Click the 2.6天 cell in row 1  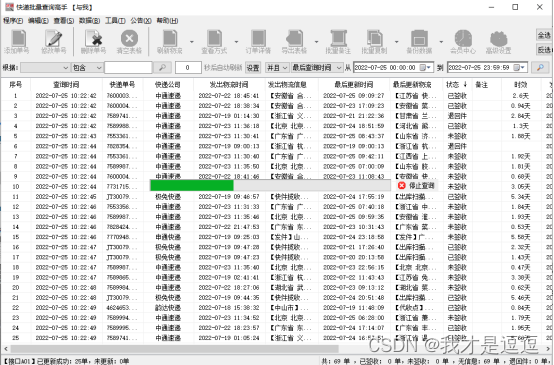pyautogui.click(x=520, y=96)
